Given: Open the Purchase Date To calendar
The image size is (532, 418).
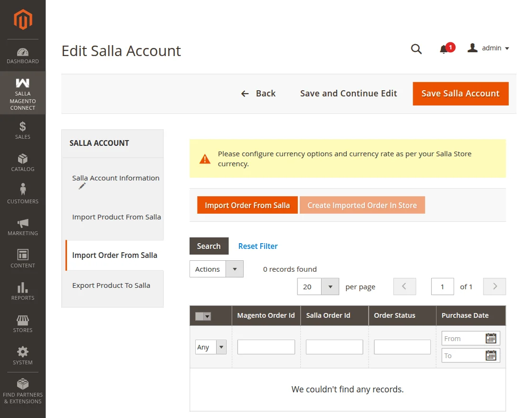Looking at the screenshot, I should coord(491,355).
